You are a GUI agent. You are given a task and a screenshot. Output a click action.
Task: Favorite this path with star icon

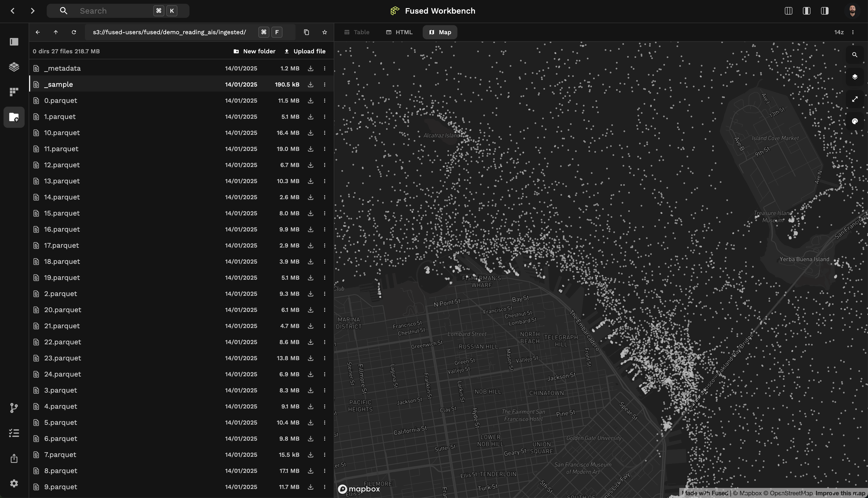pyautogui.click(x=325, y=32)
